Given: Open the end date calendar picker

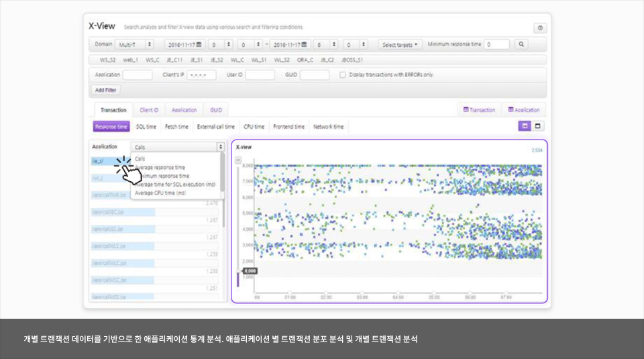Looking at the screenshot, I should (x=304, y=45).
